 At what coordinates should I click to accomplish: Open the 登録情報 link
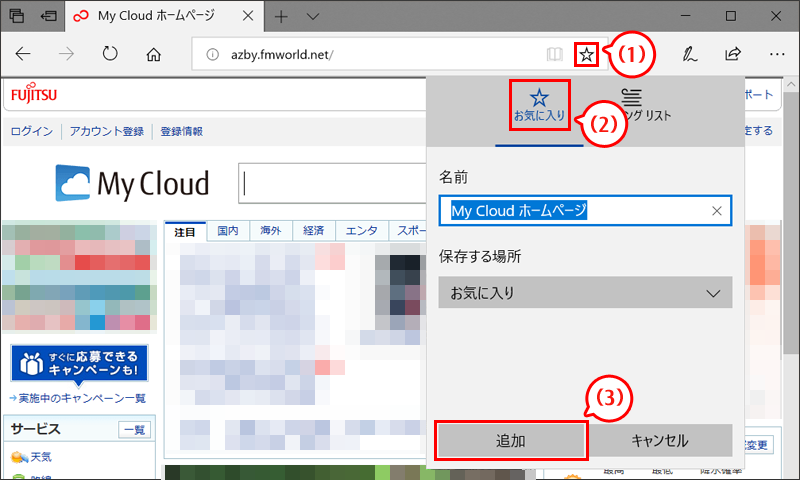182,131
